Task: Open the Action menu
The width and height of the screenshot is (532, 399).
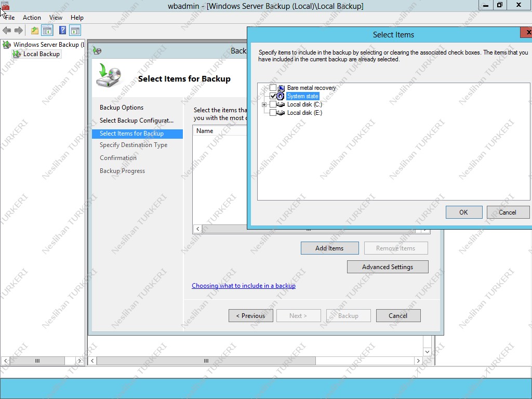Action: (32, 17)
